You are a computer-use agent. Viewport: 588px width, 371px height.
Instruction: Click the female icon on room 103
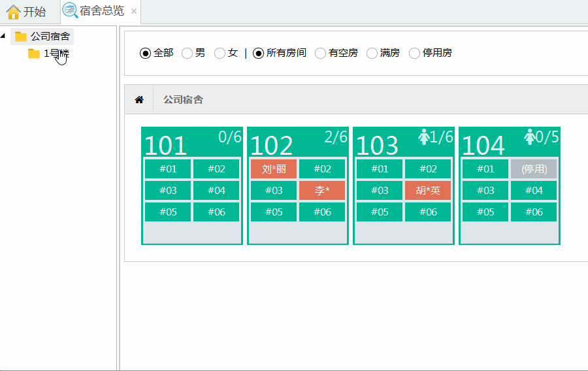coord(424,137)
